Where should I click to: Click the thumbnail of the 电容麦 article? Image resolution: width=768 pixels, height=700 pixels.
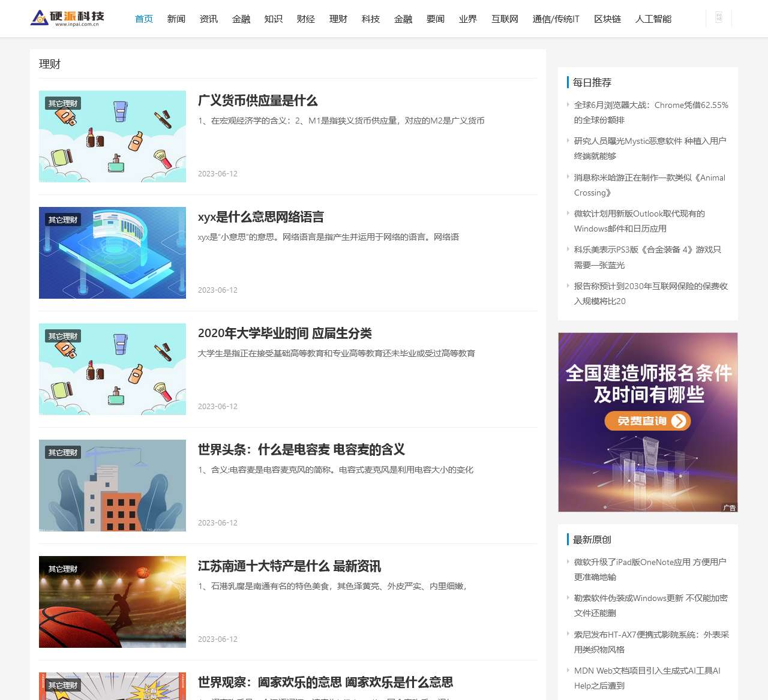point(112,486)
